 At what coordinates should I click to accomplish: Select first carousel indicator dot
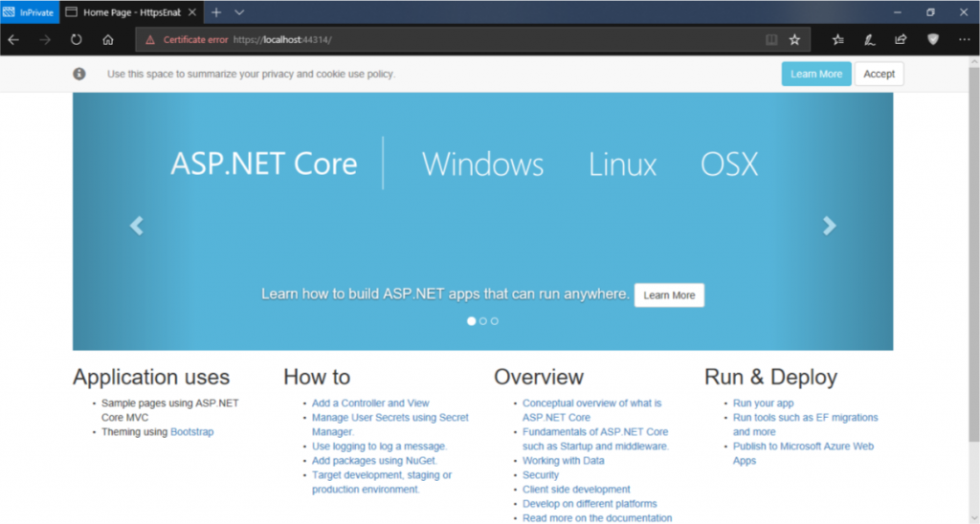pyautogui.click(x=471, y=321)
